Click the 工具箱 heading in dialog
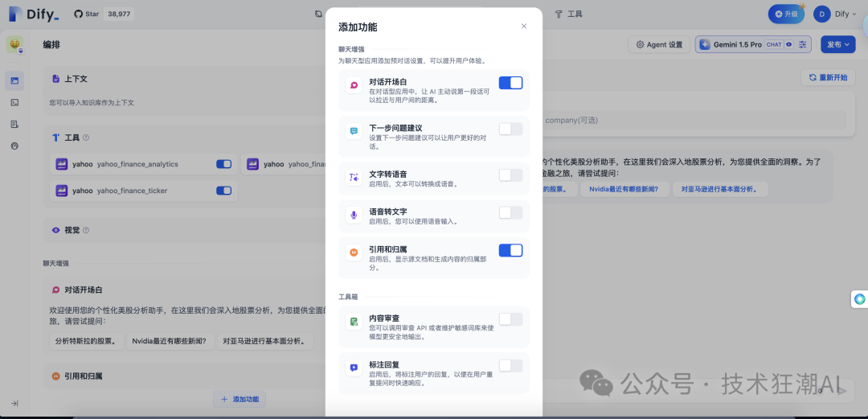This screenshot has height=419, width=868. pos(348,297)
